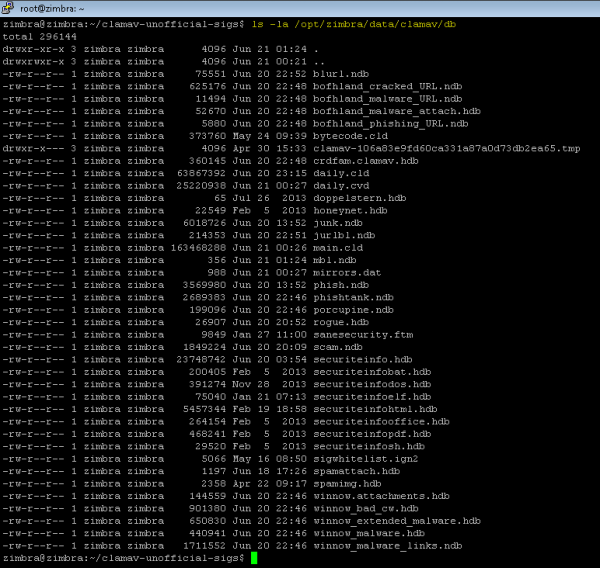Select bofhland_malware_attach.hdb file name
This screenshot has width=600, height=568.
pyautogui.click(x=397, y=111)
